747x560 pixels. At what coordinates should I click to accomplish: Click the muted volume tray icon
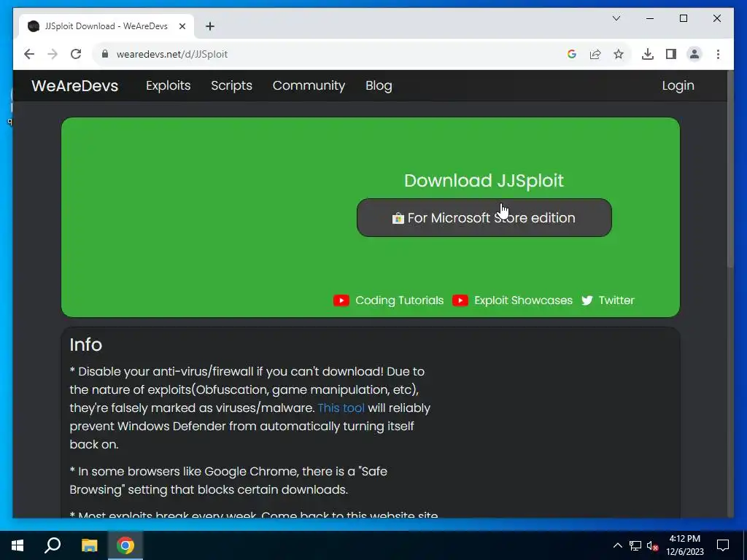tap(653, 545)
